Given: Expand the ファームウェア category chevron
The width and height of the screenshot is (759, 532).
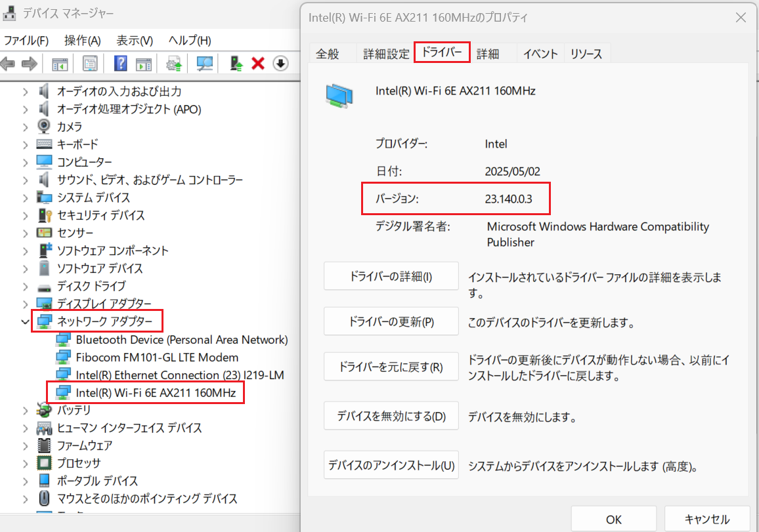Looking at the screenshot, I should click(x=25, y=445).
